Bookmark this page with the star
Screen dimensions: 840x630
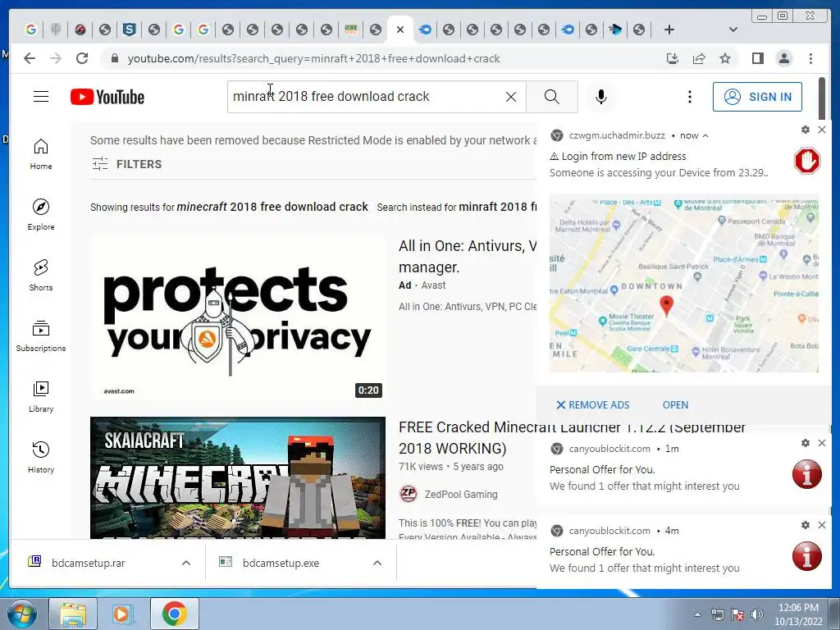pos(725,58)
